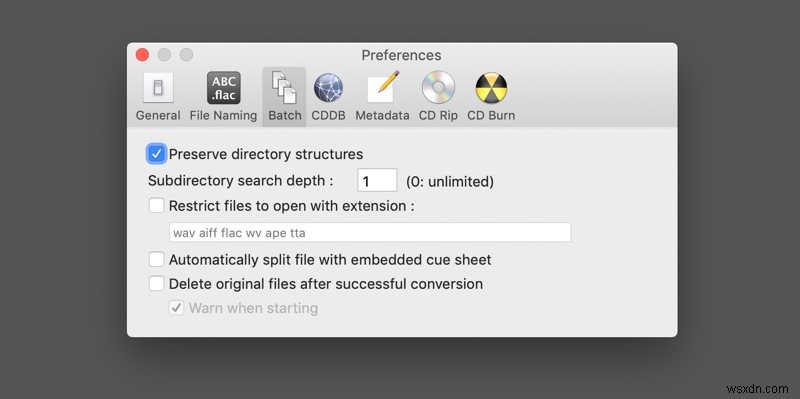Screen dimensions: 800x399
Task: Select the Batch preferences icon
Action: [x=284, y=97]
